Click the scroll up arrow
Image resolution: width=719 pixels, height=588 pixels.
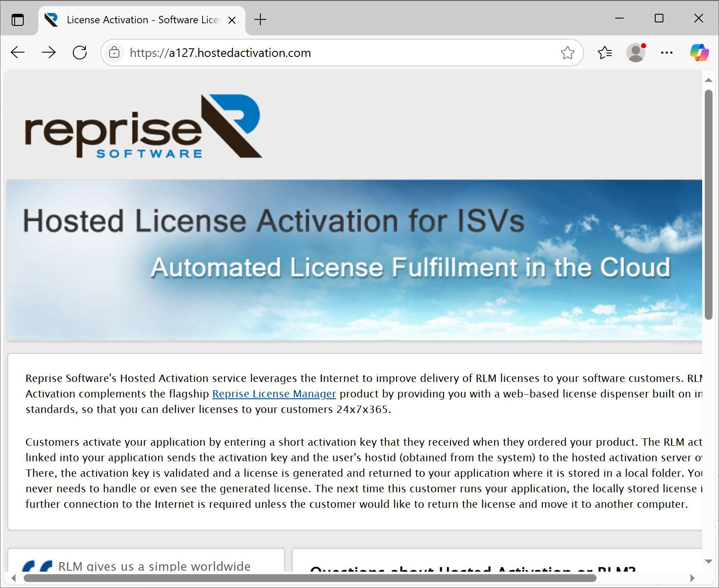click(708, 80)
